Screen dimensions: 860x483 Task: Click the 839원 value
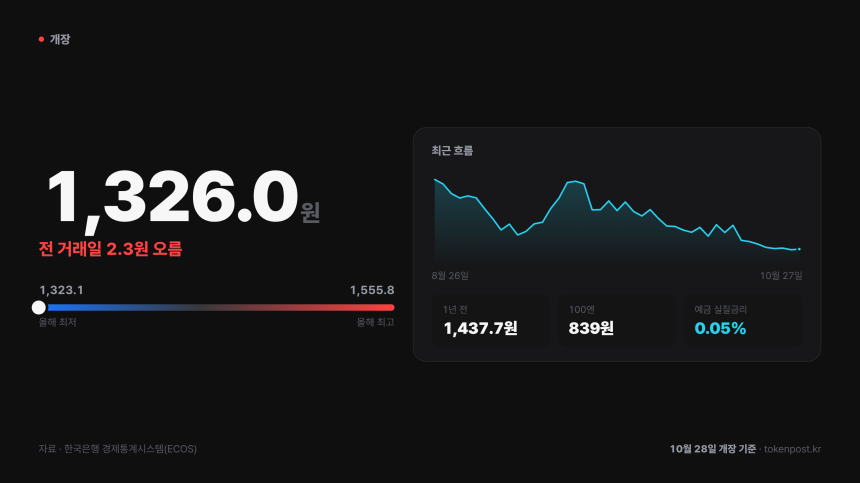point(591,328)
